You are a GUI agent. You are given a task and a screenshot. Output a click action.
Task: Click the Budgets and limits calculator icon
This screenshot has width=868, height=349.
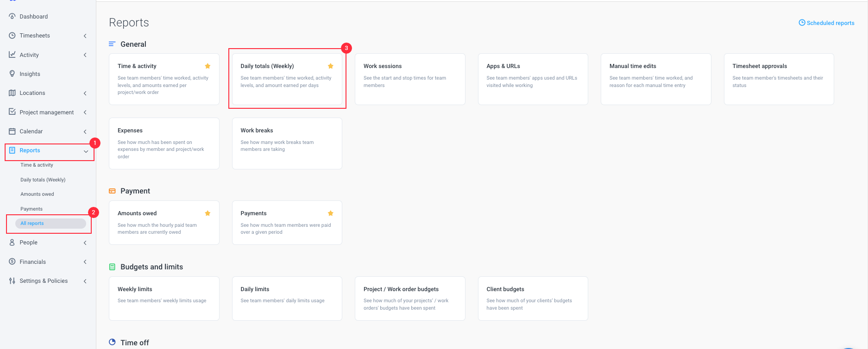[112, 267]
